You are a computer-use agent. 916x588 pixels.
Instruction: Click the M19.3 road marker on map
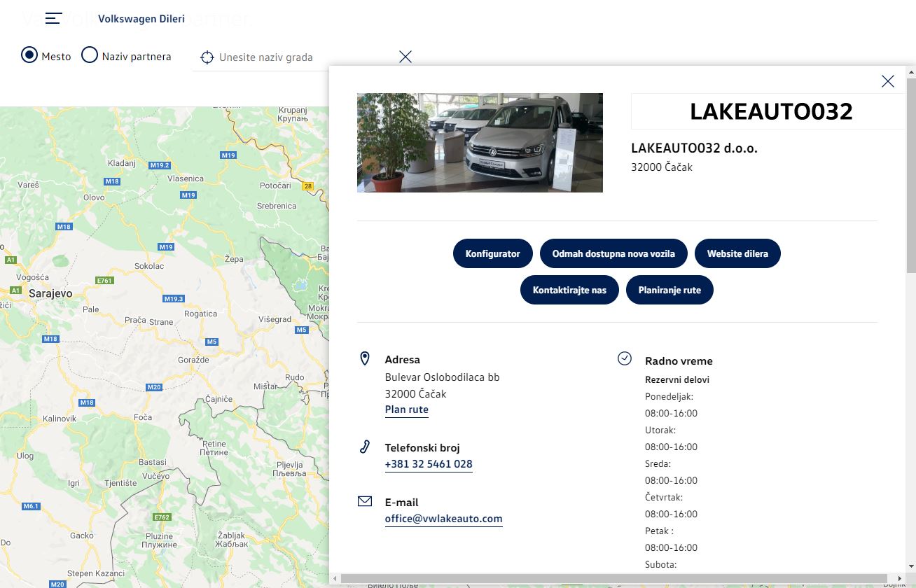point(174,299)
